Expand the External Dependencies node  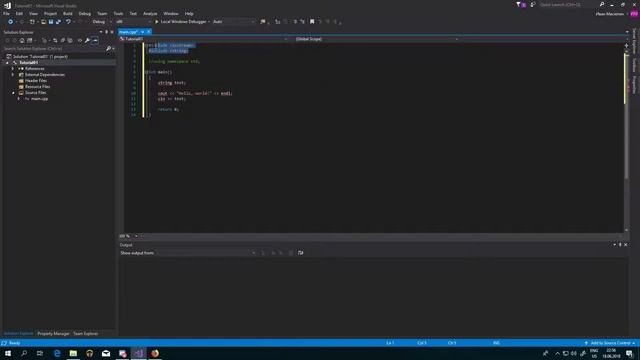tap(13, 75)
